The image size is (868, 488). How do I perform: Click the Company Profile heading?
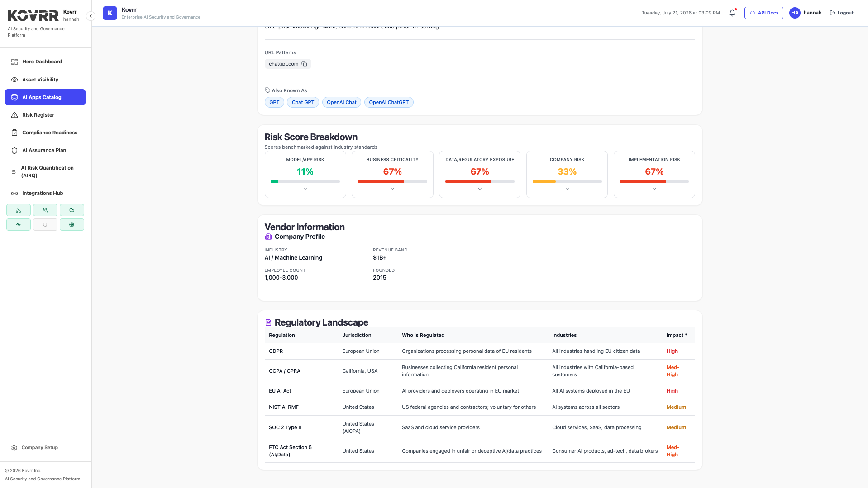pyautogui.click(x=300, y=237)
